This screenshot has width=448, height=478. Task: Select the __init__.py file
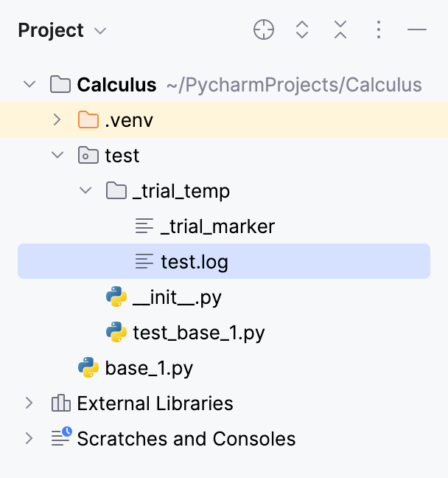(x=177, y=297)
